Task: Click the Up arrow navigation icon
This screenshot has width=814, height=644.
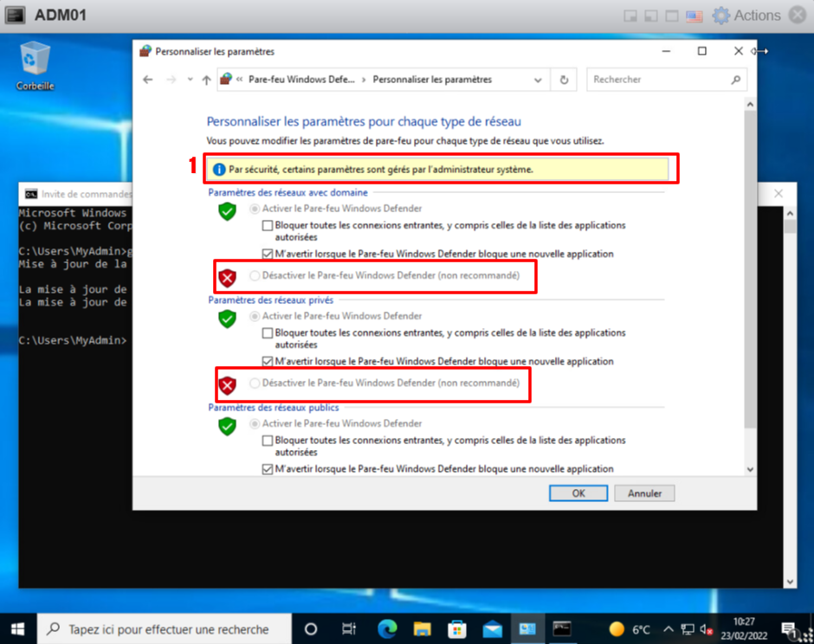Action: (x=206, y=80)
